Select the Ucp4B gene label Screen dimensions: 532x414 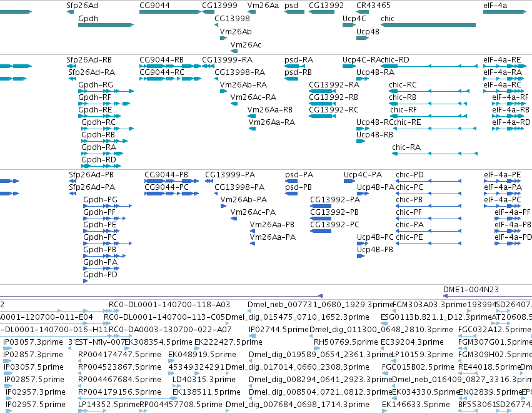pyautogui.click(x=368, y=32)
